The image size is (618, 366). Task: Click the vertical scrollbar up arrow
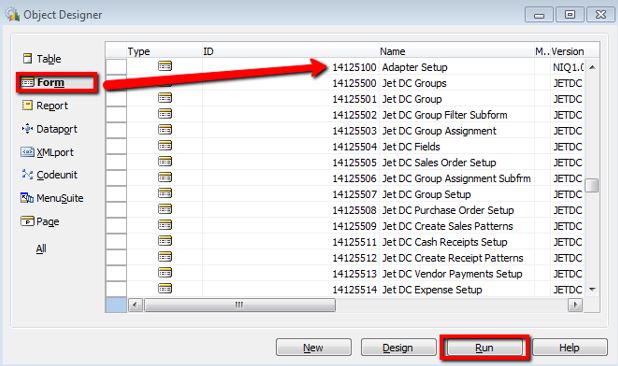pyautogui.click(x=592, y=67)
